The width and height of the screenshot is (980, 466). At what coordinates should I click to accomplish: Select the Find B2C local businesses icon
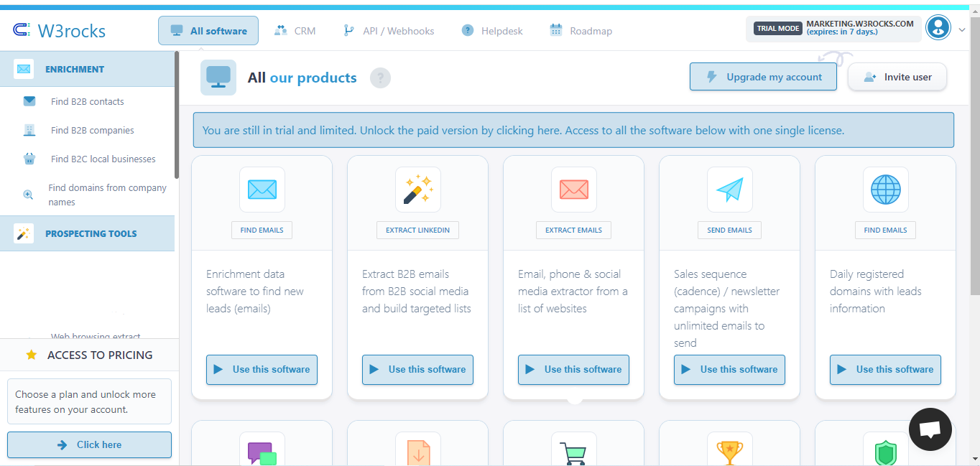(x=29, y=159)
